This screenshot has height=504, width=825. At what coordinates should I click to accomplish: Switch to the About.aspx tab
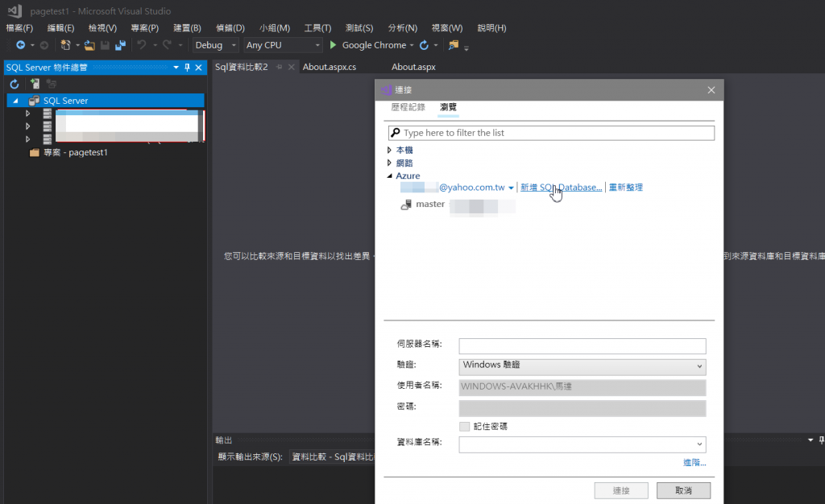413,67
